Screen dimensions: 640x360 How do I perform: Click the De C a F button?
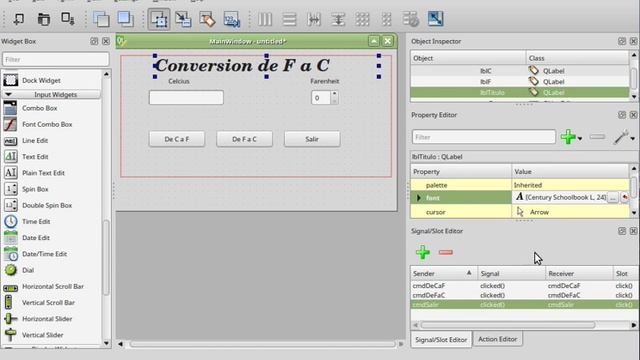pyautogui.click(x=177, y=139)
